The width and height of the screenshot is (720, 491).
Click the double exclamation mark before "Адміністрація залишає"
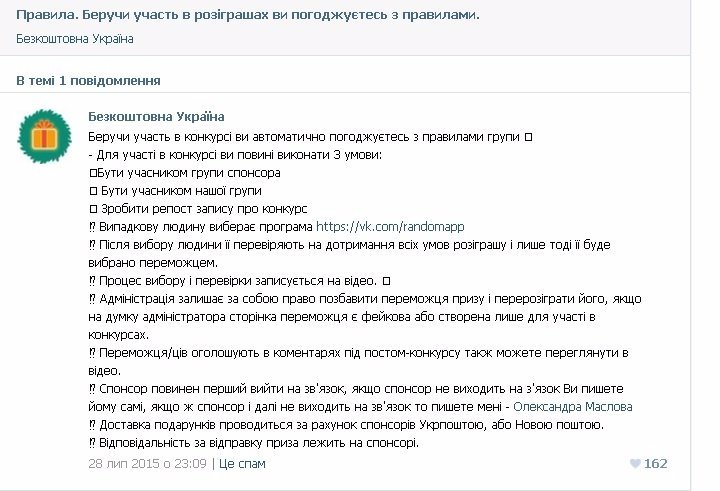92,299
